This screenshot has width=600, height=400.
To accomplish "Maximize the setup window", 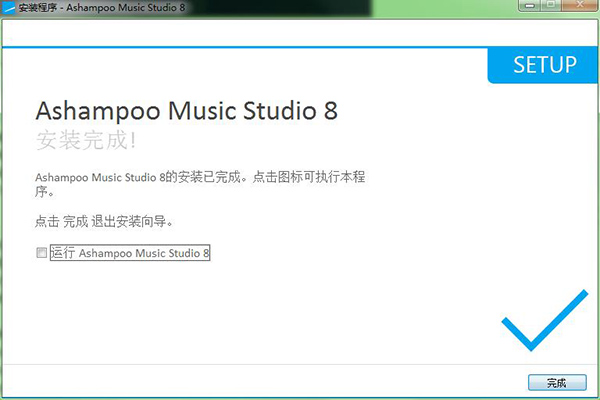I will click(551, 5).
